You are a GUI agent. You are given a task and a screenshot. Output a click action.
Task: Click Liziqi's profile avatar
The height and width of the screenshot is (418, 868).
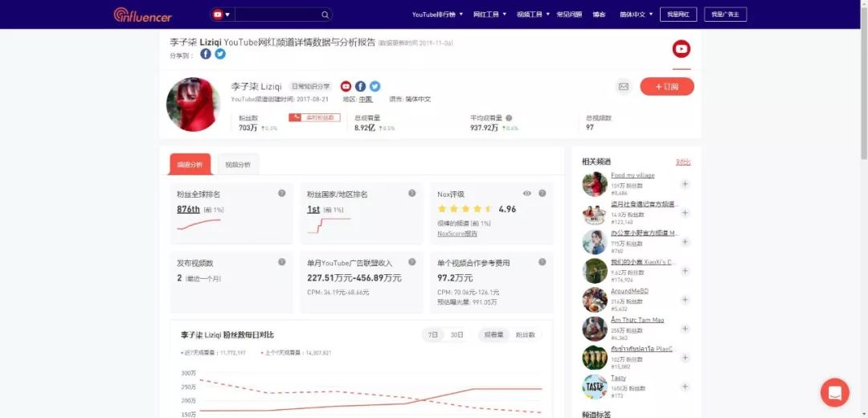[193, 104]
